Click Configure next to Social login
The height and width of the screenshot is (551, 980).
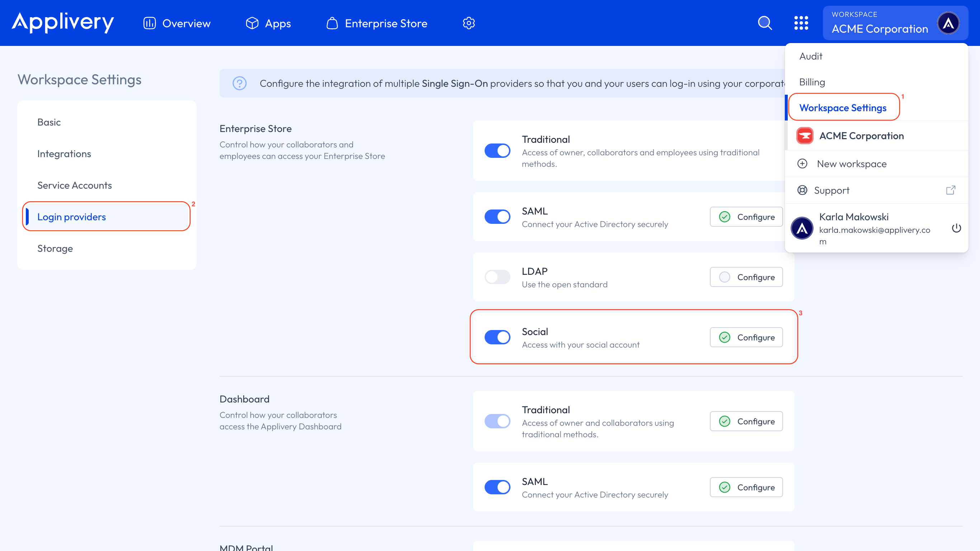coord(746,337)
